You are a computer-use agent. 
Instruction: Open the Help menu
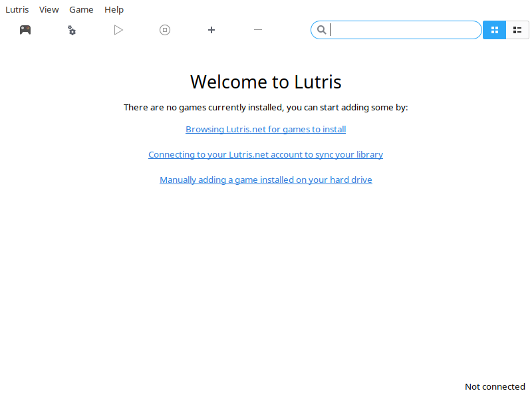click(x=114, y=9)
